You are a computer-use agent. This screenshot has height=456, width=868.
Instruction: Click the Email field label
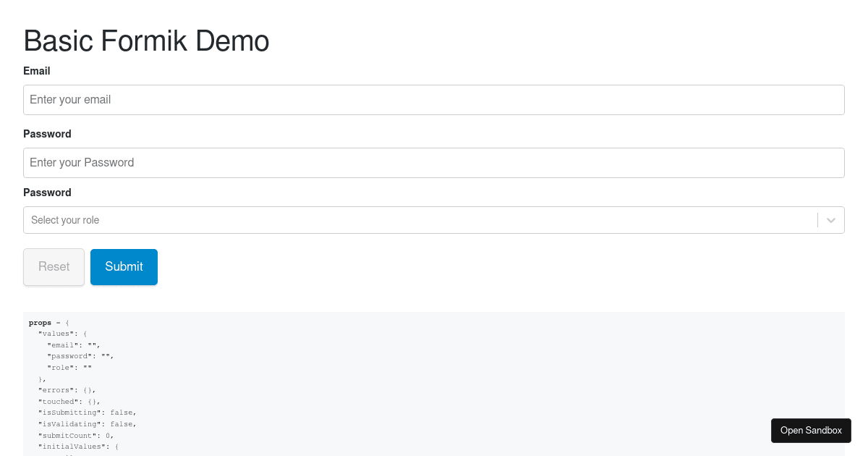coord(37,71)
